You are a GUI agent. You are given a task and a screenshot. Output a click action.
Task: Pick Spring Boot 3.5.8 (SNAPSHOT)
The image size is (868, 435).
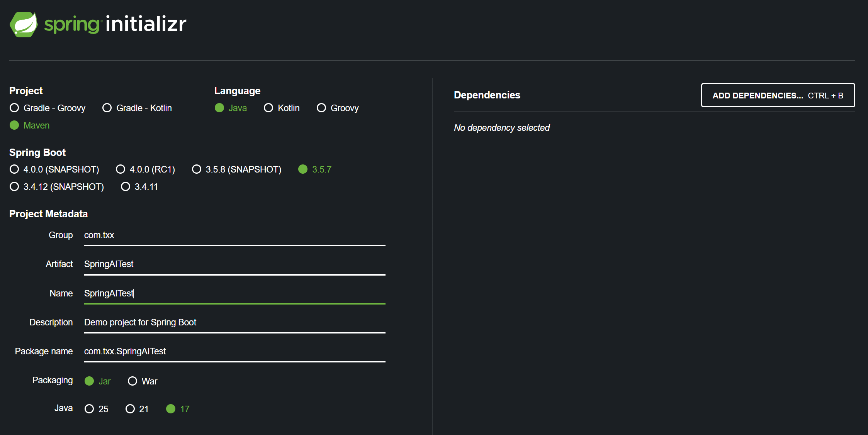click(197, 169)
